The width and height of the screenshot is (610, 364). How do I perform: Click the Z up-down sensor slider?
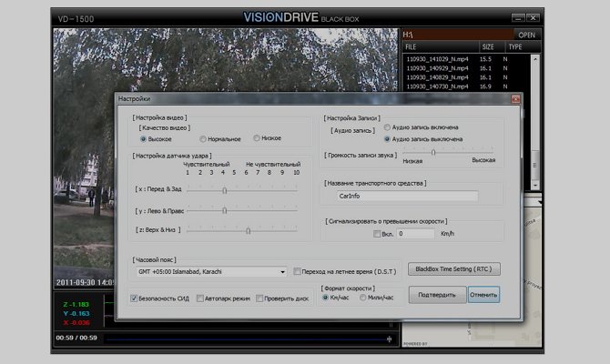point(248,230)
